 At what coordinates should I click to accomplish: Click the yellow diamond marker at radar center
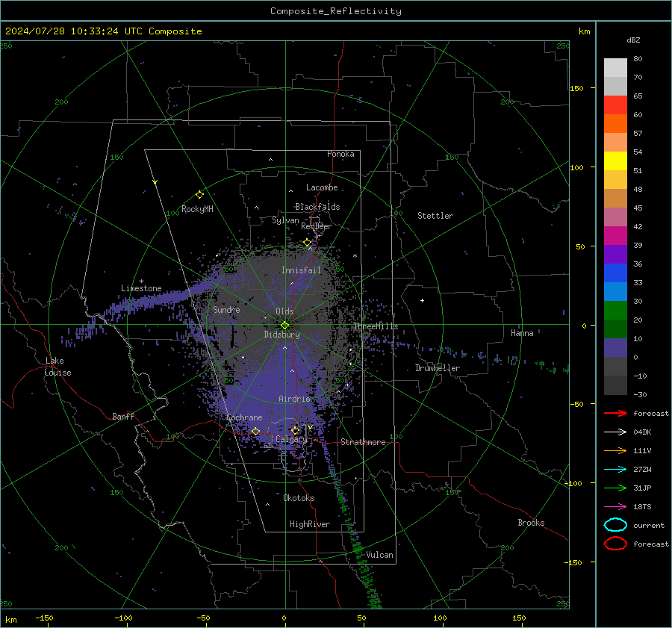284,326
